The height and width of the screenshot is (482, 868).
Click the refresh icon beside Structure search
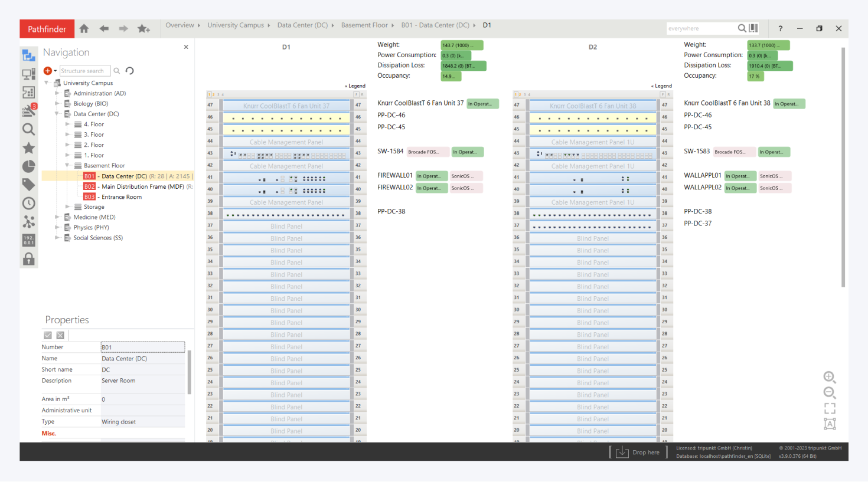tap(130, 71)
